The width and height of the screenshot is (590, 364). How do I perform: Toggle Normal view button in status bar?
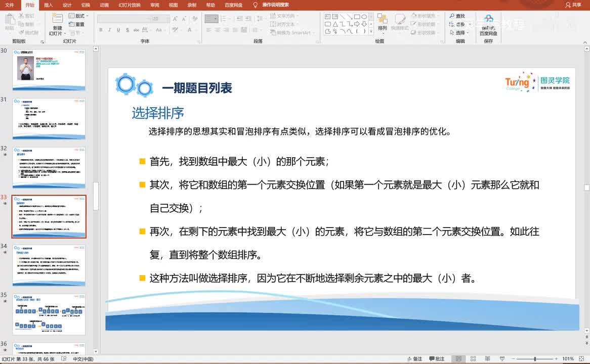458,359
